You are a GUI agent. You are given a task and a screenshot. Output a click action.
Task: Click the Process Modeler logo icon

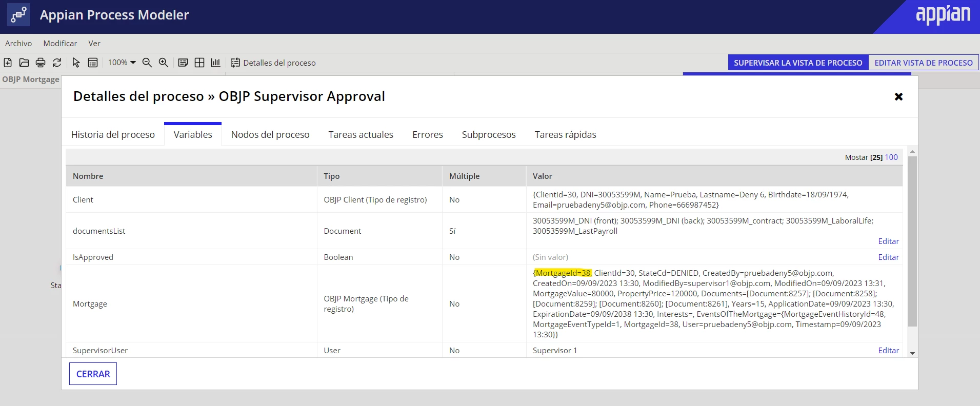tap(18, 14)
